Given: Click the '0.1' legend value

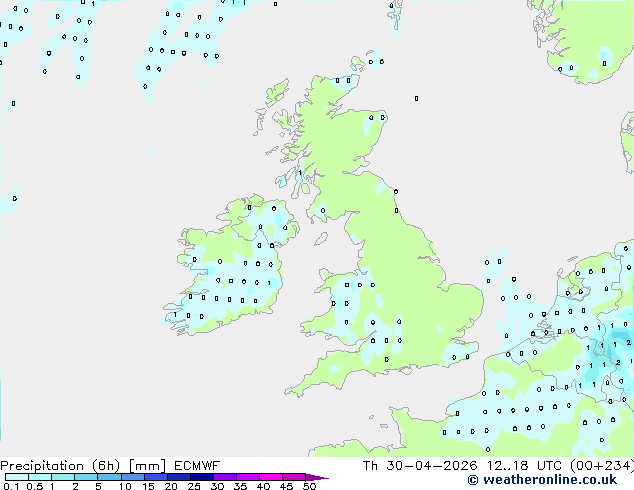Looking at the screenshot, I should (11, 486).
